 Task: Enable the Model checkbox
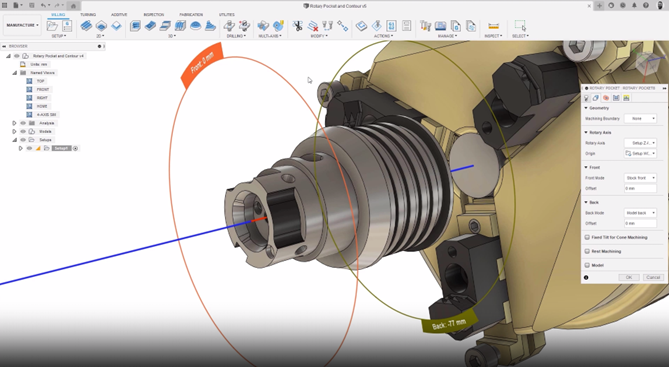point(587,265)
